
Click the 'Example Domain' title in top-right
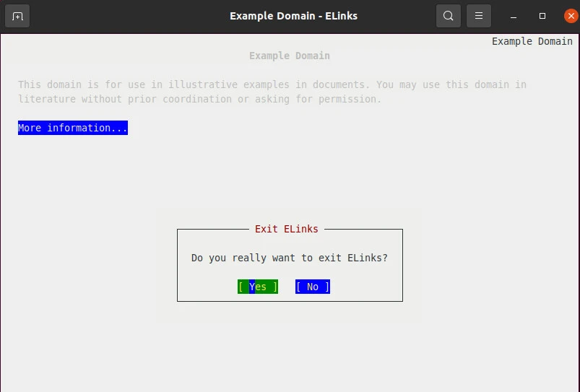532,41
